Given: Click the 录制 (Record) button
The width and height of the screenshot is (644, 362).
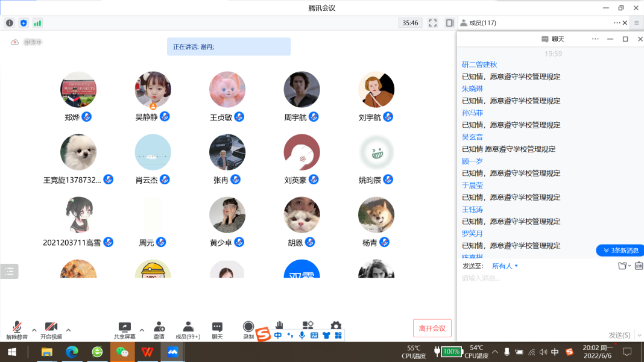Looking at the screenshot, I should (x=248, y=328).
